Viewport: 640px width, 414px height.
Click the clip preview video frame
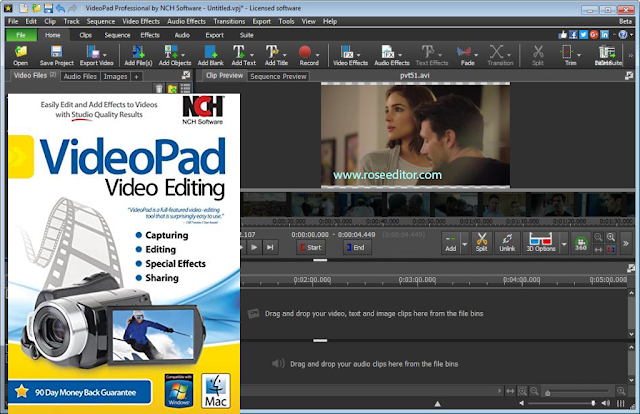[x=416, y=135]
